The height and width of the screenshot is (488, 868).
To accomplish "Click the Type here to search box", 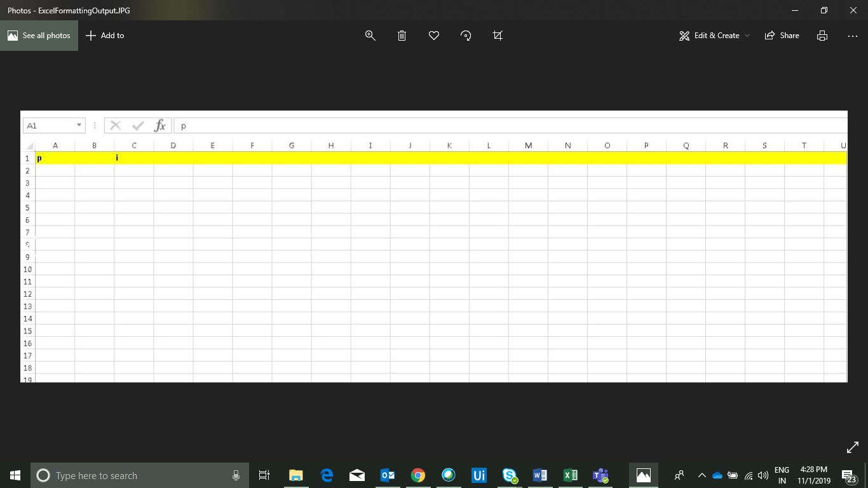I will pos(139,475).
